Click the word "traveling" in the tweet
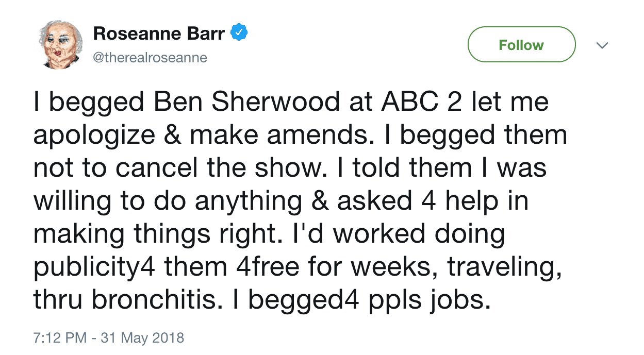The image size is (644, 355). [x=503, y=267]
